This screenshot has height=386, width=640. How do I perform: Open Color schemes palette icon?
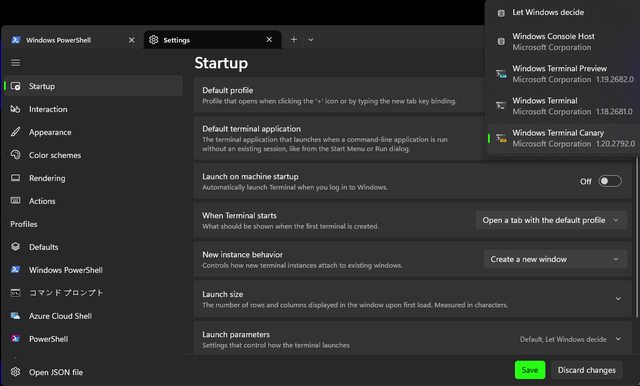tap(16, 155)
